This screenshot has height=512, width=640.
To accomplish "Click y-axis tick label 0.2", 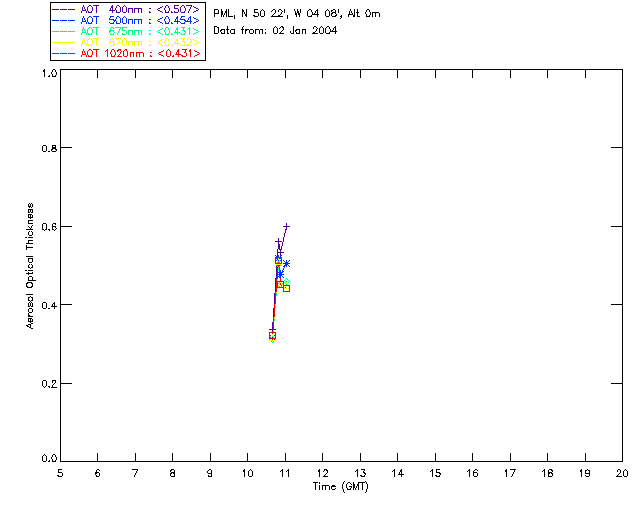I will tap(49, 384).
